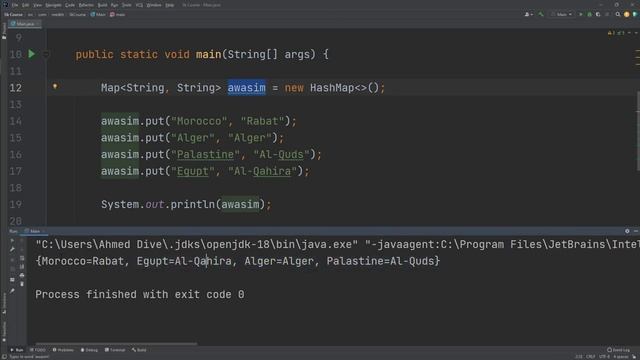Open the TODO tool window
This screenshot has width=640, height=360.
38,350
